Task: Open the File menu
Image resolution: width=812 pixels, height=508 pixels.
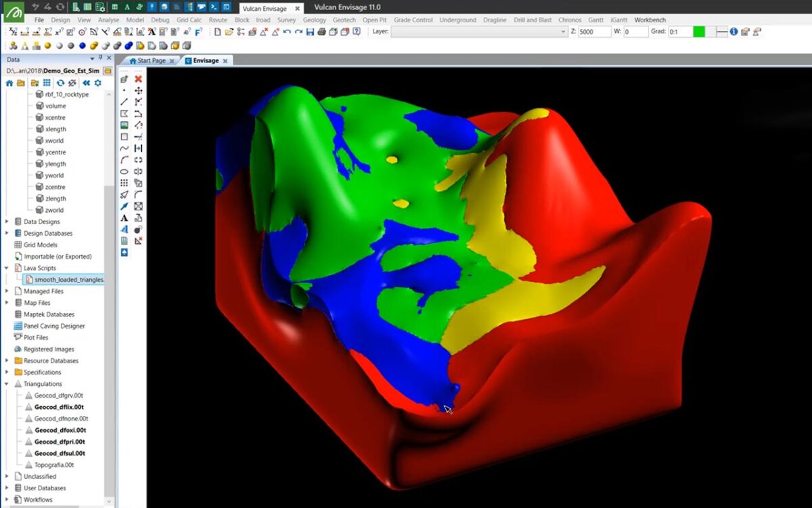Action: [39, 20]
